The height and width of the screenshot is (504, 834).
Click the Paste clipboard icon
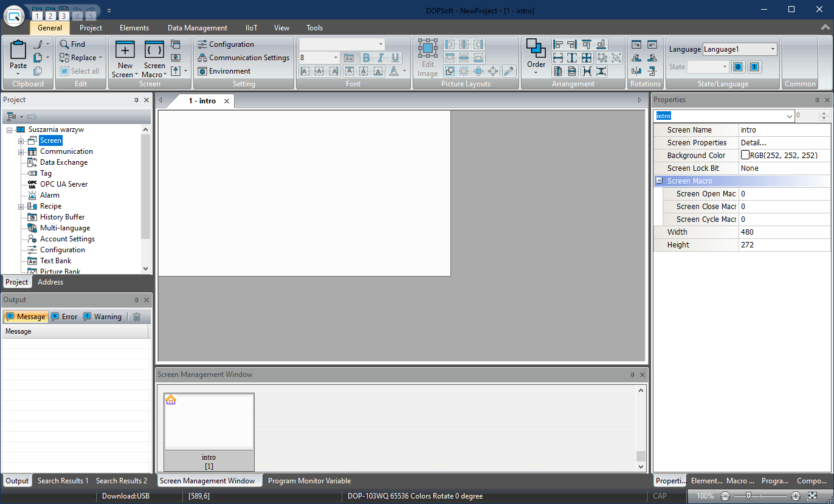point(18,52)
